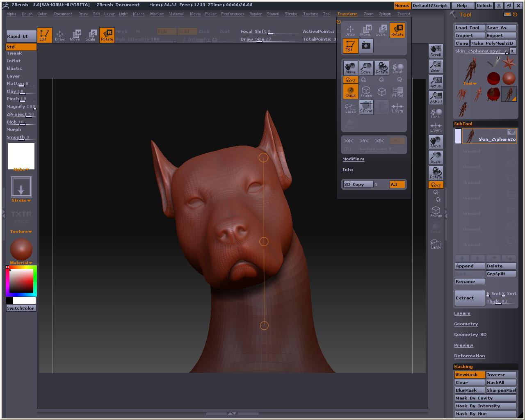Click the Extract button
Image resolution: width=525 pixels, height=420 pixels.
(470, 298)
